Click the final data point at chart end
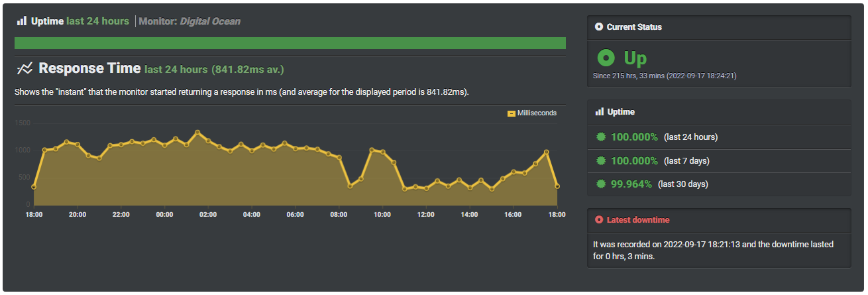 pyautogui.click(x=557, y=186)
